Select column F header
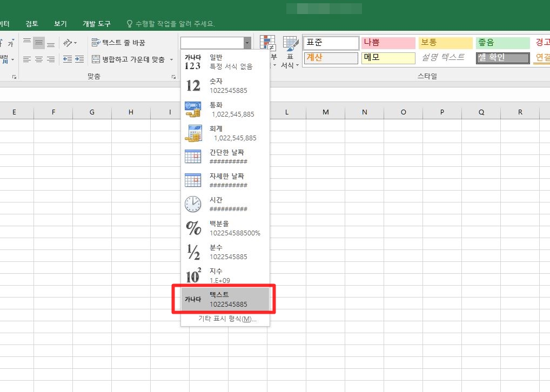Viewport: 550px width, 392px height. [x=53, y=112]
